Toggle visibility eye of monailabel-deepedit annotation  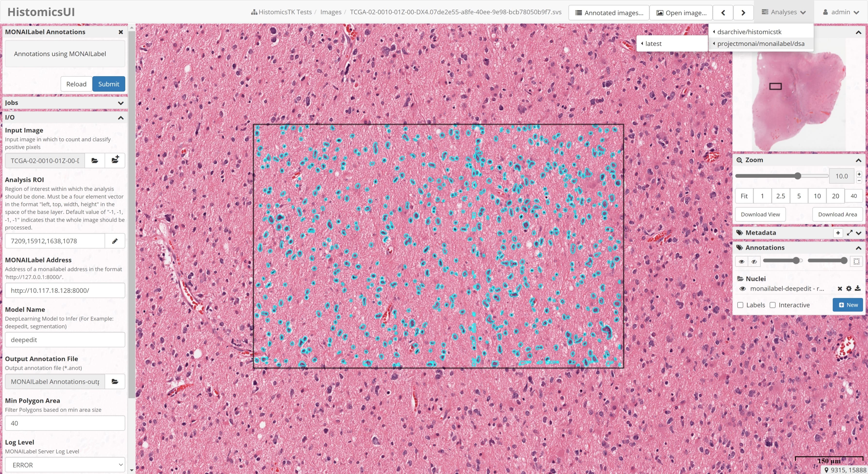(x=742, y=289)
